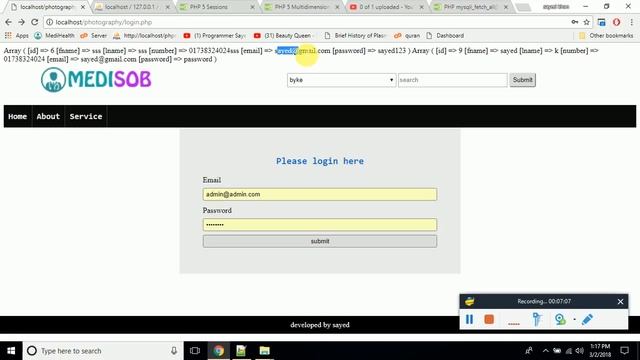Open the http://localhost/php bookmark
The height and width of the screenshot is (360, 640).
144,36
